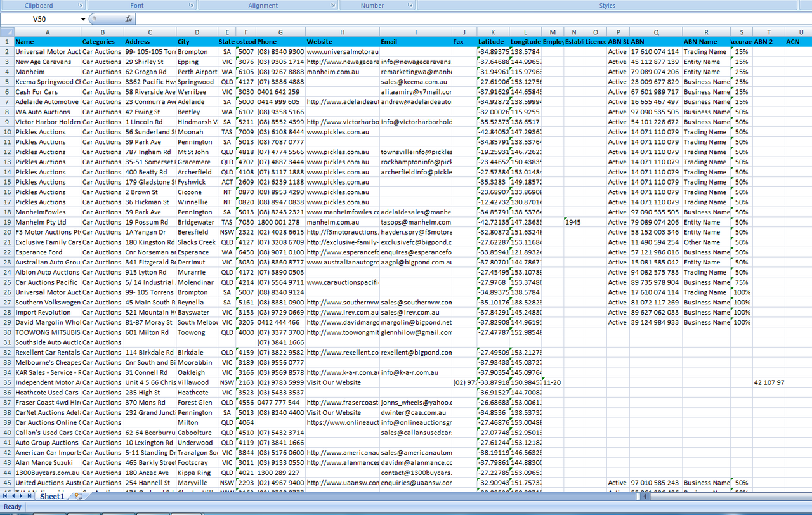
Task: Click the Insert Worksheet tab icon
Action: (x=78, y=496)
